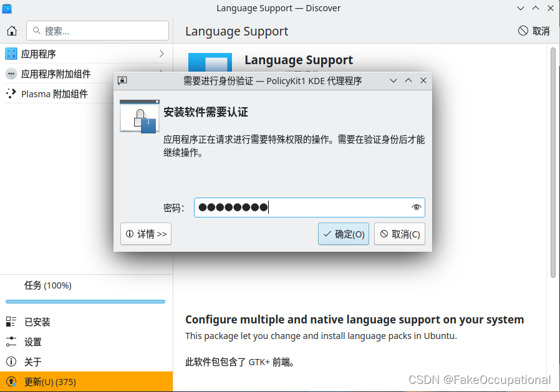The height and width of the screenshot is (392, 560).
Task: Click the 已安装 list icon
Action: tap(11, 322)
